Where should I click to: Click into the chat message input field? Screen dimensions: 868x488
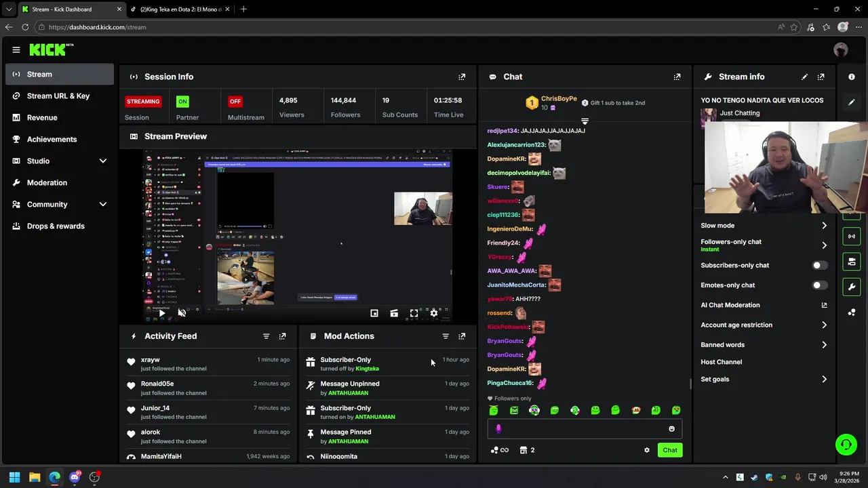(x=585, y=428)
